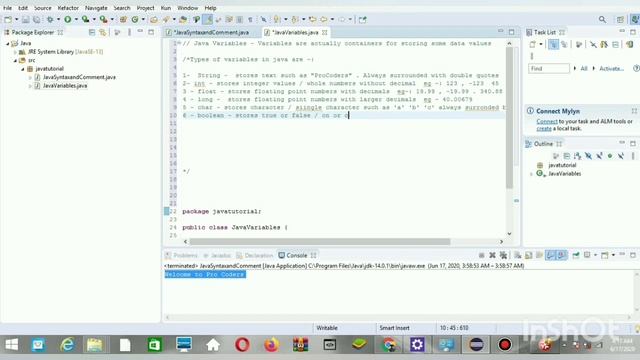Select JavaVariables.java in Package Explorer
Image resolution: width=640 pixels, height=360 pixels.
click(65, 85)
